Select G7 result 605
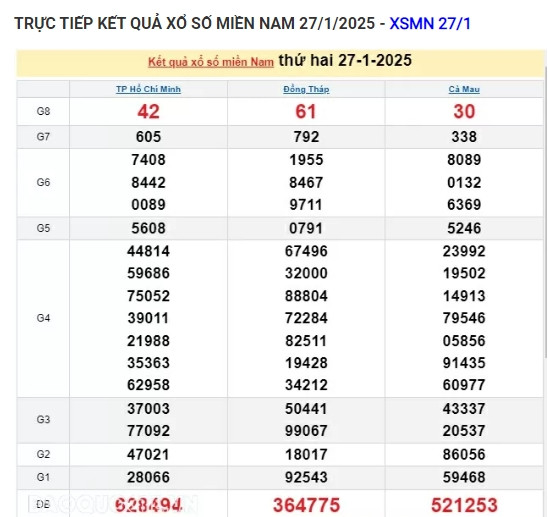 [x=149, y=137]
